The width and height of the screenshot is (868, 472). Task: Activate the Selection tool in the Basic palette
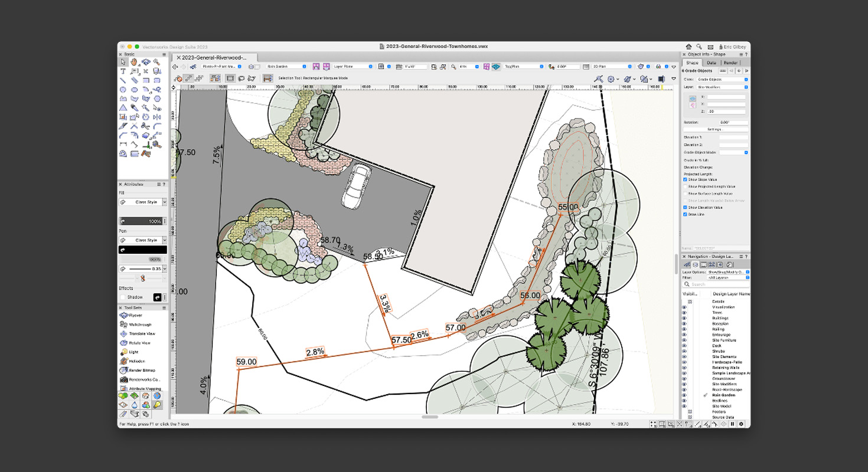click(x=123, y=61)
